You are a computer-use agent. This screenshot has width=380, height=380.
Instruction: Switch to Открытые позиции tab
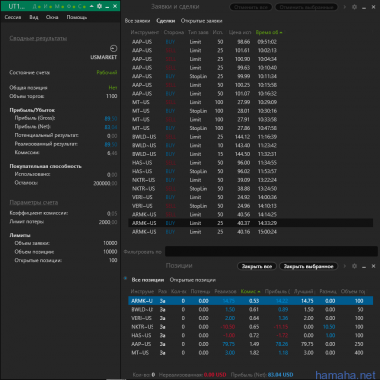193,280
